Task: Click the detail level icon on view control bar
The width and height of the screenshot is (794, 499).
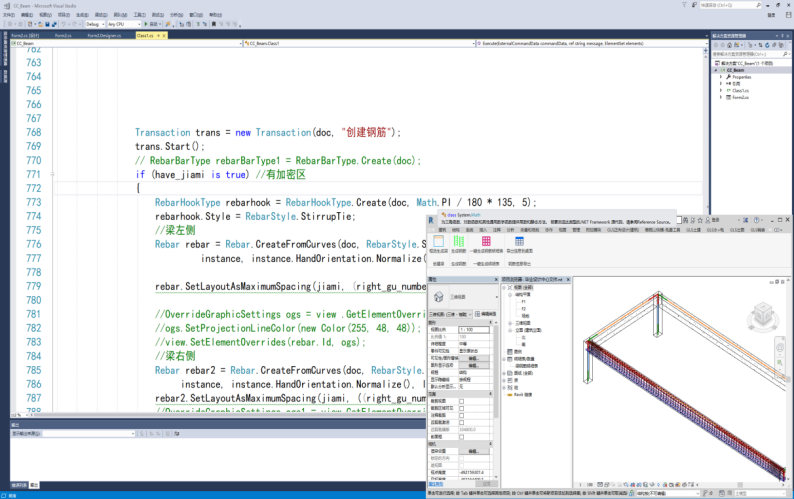Action: [x=600, y=485]
